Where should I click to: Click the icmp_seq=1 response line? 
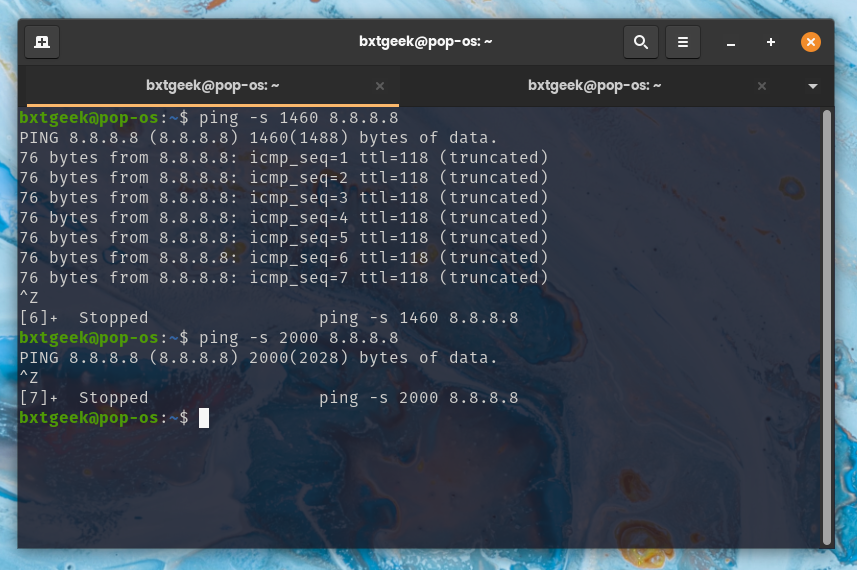tap(283, 158)
